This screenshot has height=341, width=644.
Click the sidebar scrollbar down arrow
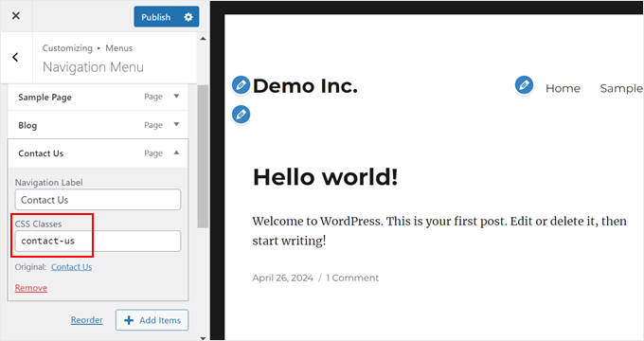[203, 338]
